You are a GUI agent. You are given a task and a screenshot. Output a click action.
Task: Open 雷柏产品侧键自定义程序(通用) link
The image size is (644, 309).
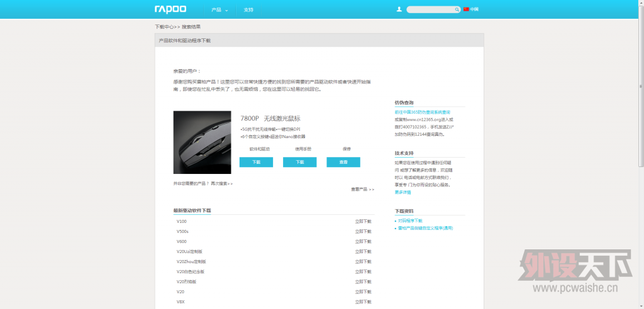coord(426,228)
